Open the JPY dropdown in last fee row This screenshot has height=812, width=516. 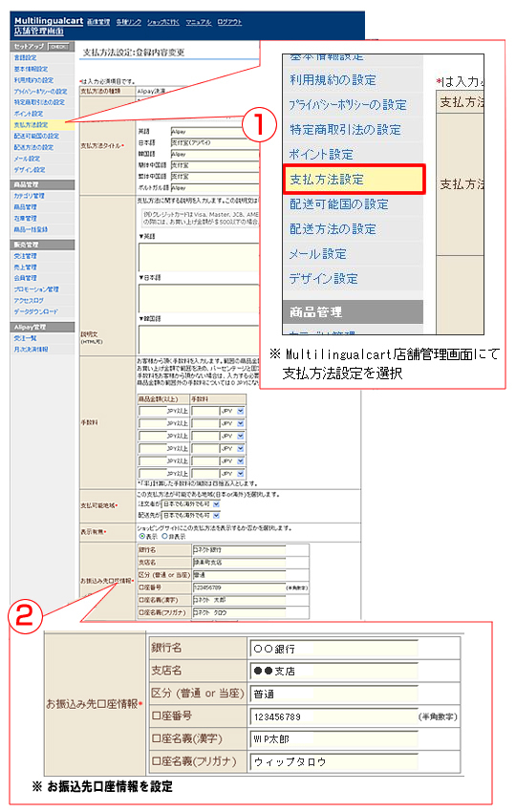click(231, 473)
